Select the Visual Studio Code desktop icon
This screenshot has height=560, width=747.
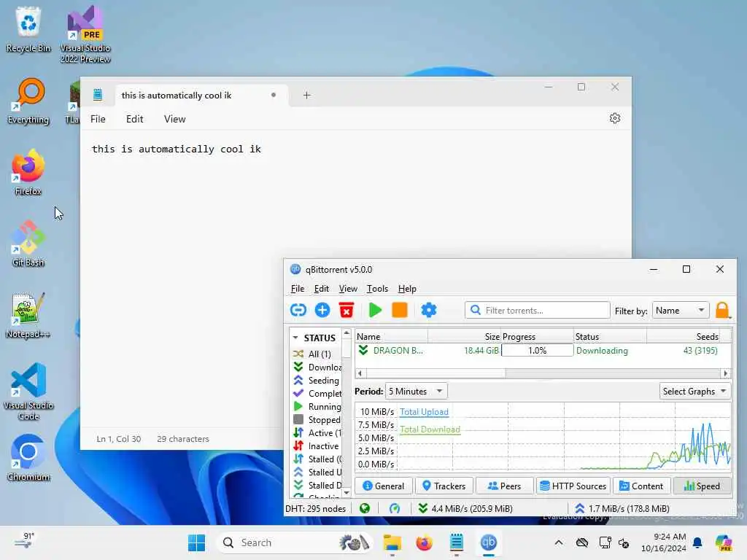pyautogui.click(x=28, y=392)
